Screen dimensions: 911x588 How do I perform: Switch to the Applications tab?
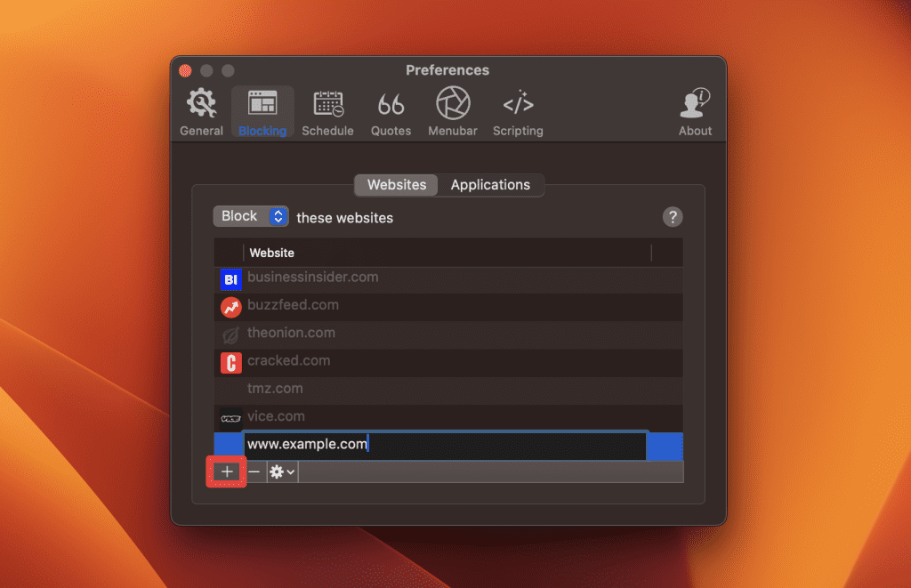coord(490,185)
